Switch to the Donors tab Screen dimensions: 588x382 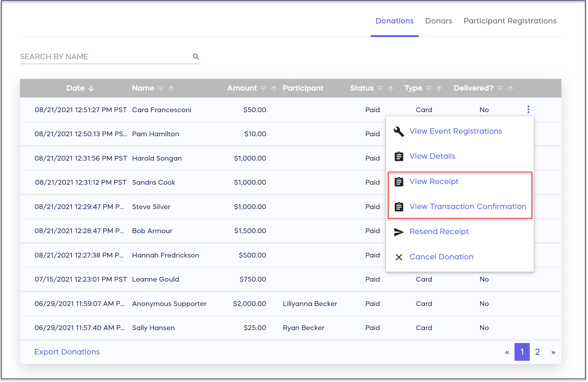(x=438, y=21)
